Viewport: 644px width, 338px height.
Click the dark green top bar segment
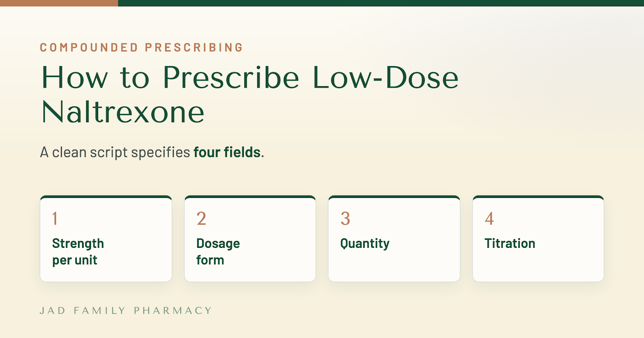[x=381, y=3]
